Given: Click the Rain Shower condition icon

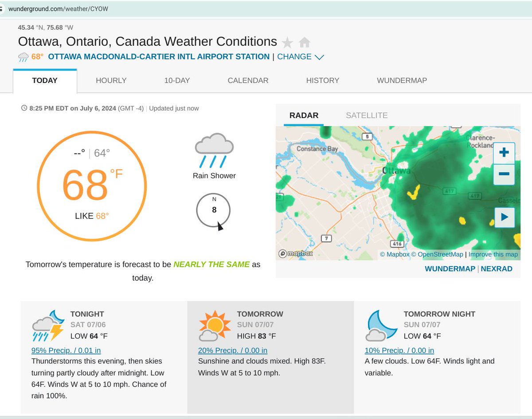Looking at the screenshot, I should click(214, 150).
